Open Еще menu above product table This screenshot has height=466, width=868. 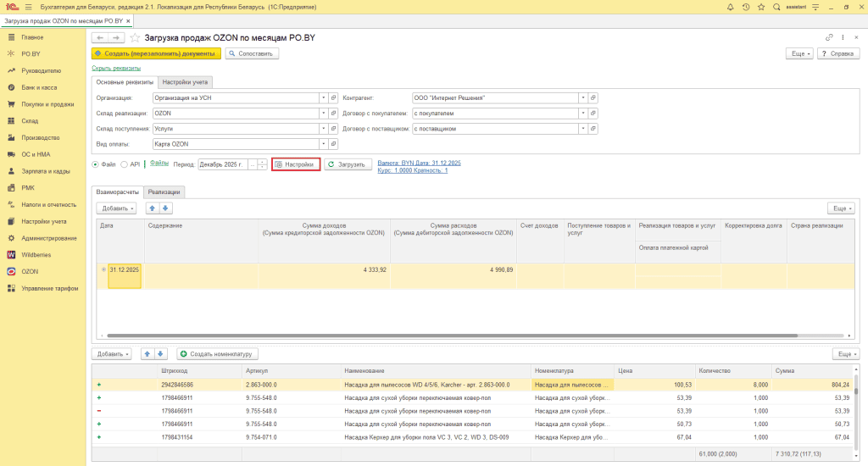(x=845, y=354)
